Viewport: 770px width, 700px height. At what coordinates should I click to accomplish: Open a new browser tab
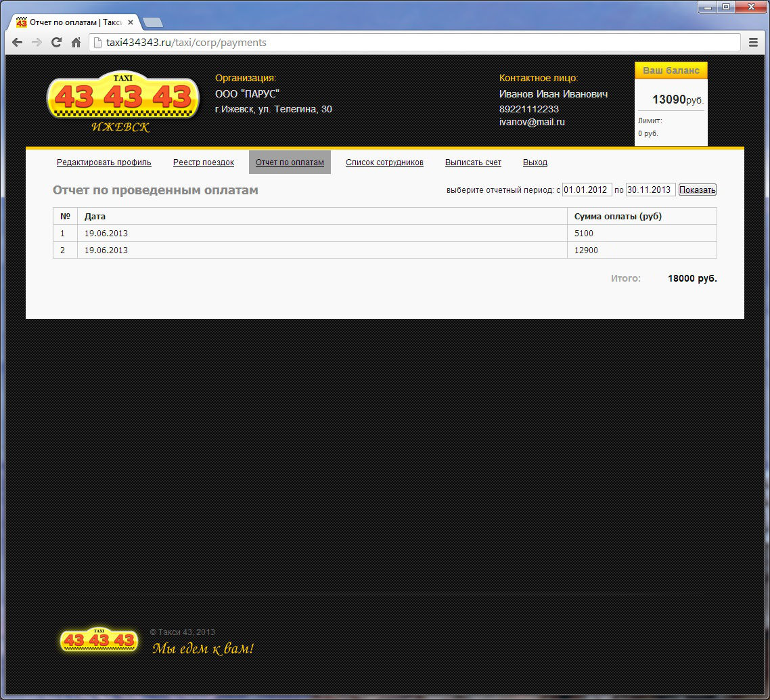(152, 22)
